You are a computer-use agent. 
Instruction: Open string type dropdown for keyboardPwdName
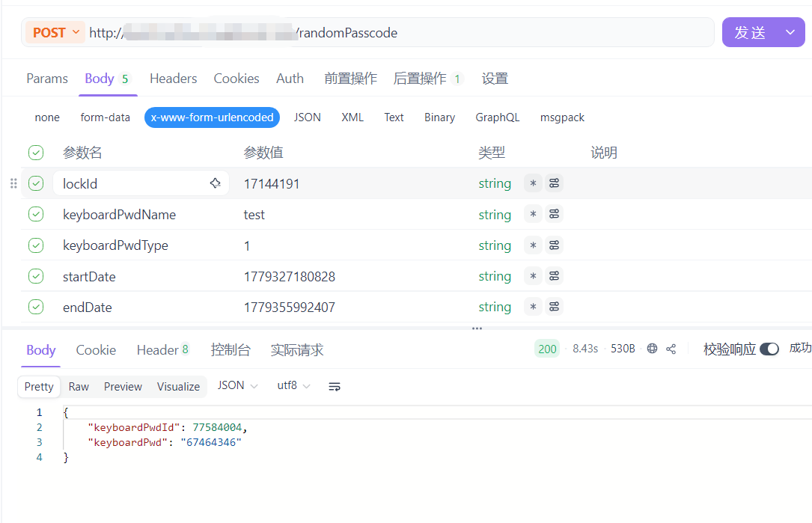[495, 215]
